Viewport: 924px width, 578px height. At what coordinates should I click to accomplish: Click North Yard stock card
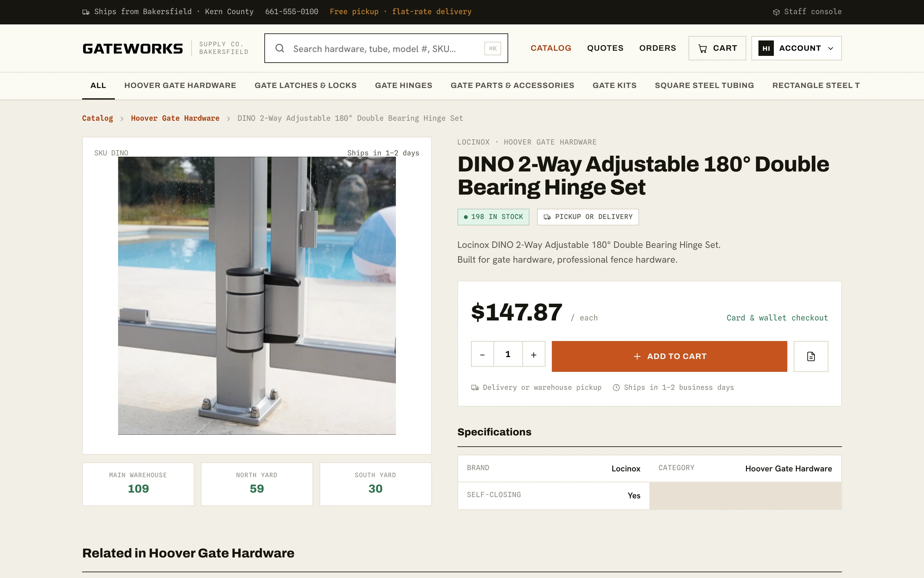tap(257, 484)
